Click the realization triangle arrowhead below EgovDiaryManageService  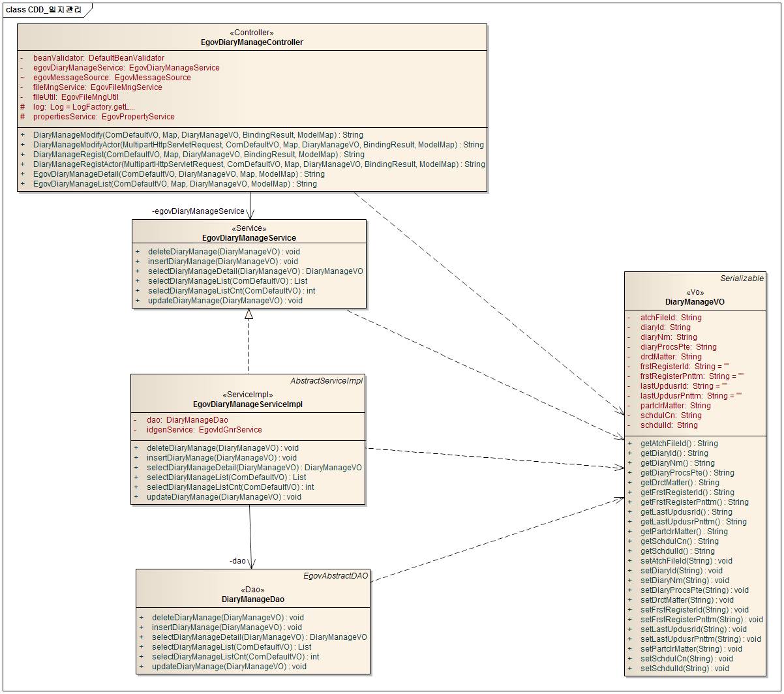click(249, 314)
